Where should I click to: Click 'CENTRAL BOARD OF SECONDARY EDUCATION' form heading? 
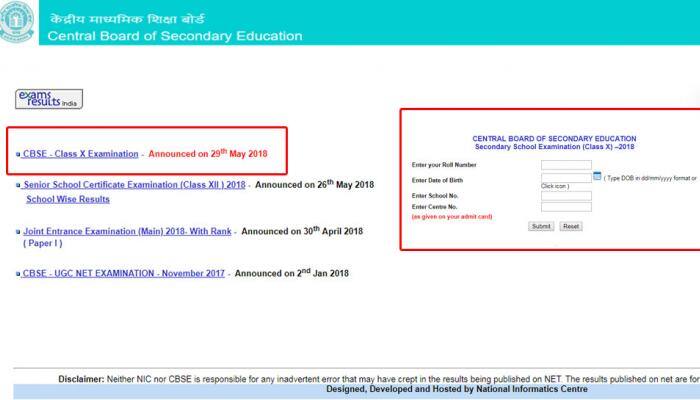554,139
